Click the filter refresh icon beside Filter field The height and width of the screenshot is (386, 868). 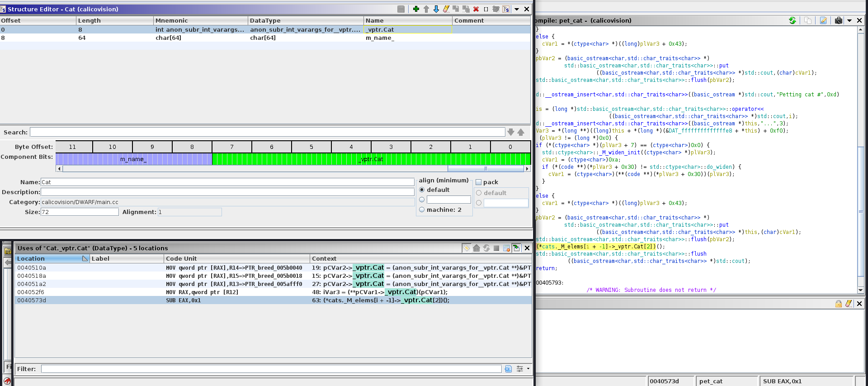pyautogui.click(x=508, y=369)
